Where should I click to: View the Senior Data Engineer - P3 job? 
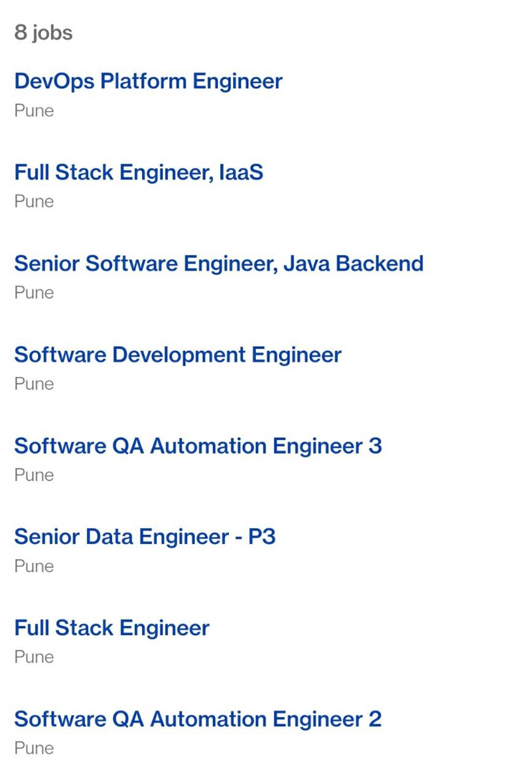pyautogui.click(x=145, y=537)
